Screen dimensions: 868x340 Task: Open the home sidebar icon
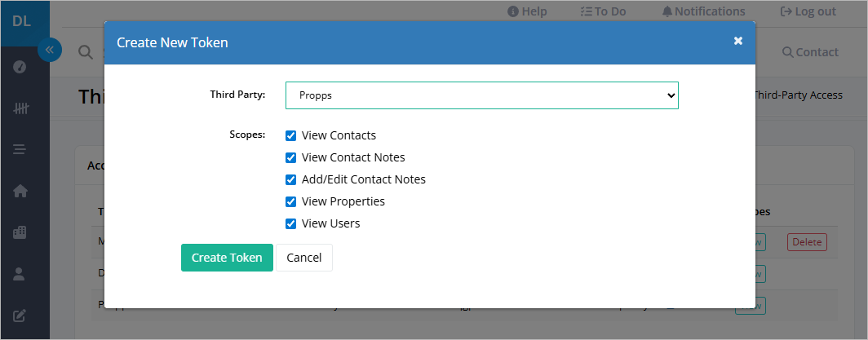[x=20, y=191]
